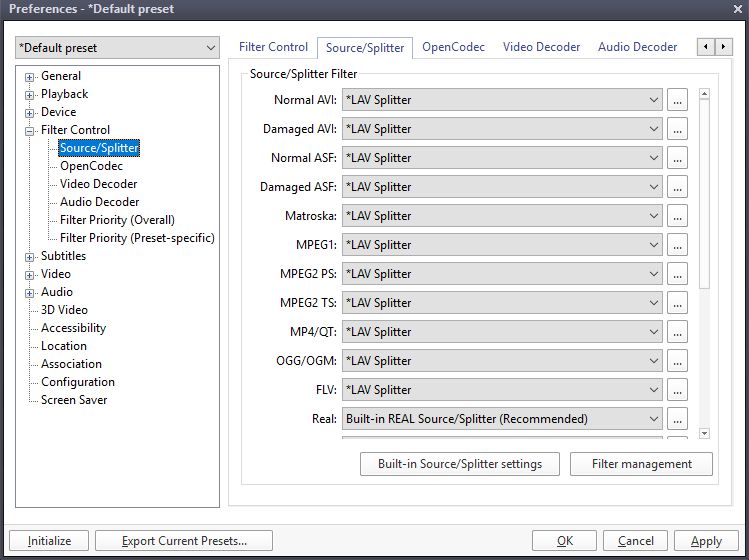Image resolution: width=749 pixels, height=560 pixels.
Task: Open the Damaged AVI splitter dropdown
Action: point(502,129)
